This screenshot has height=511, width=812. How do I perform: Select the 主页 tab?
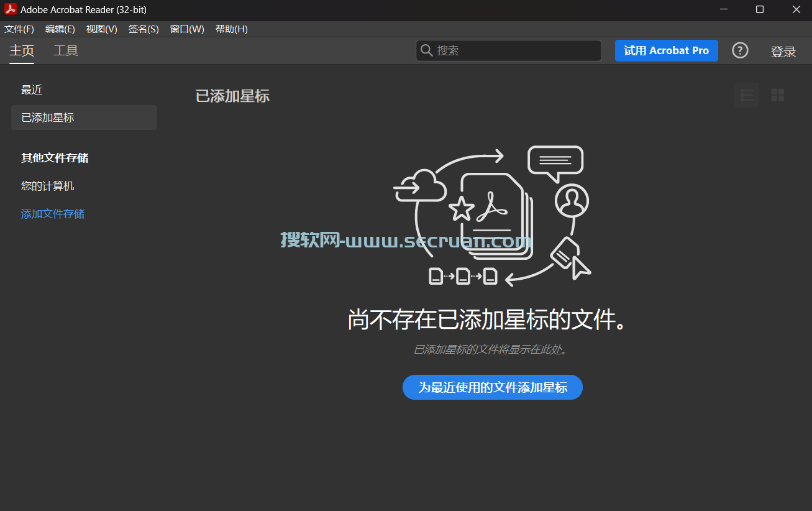point(22,51)
